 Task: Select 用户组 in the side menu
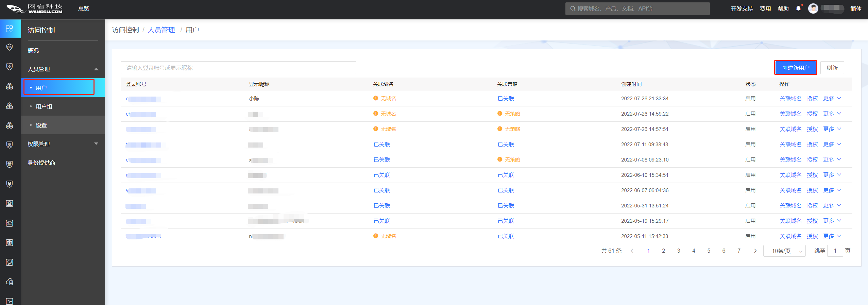44,106
